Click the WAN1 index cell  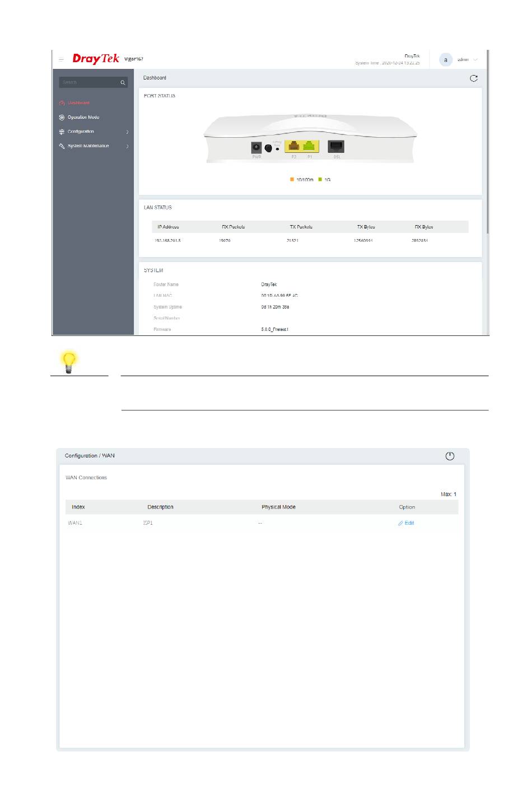tap(75, 523)
